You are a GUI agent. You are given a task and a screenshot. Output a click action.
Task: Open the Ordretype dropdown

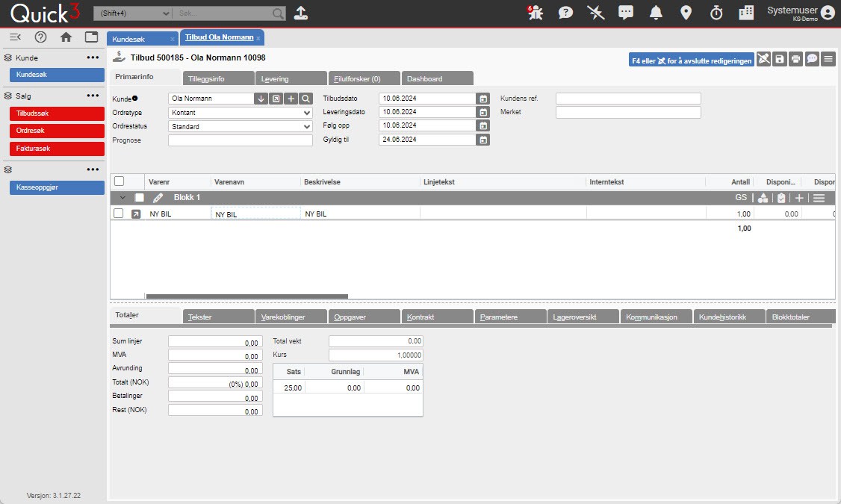(240, 113)
